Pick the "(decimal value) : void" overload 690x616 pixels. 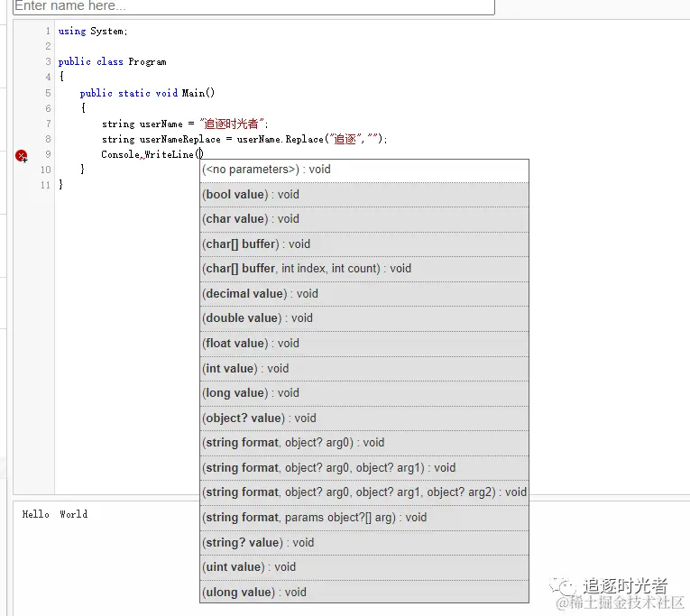pos(364,294)
